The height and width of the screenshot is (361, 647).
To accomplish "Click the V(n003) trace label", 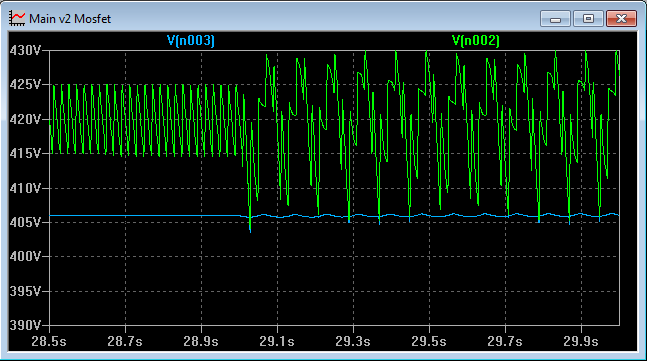I will pos(191,40).
